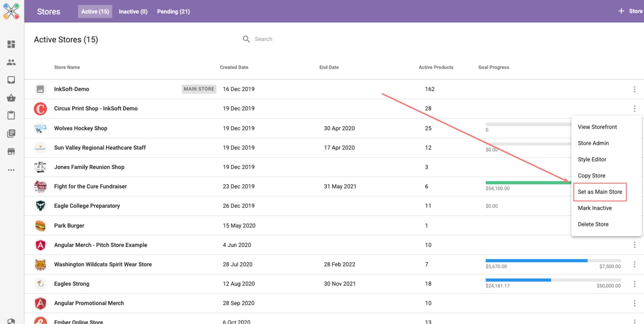Image resolution: width=644 pixels, height=324 pixels.
Task: Click the add Store button
Action: [630, 11]
